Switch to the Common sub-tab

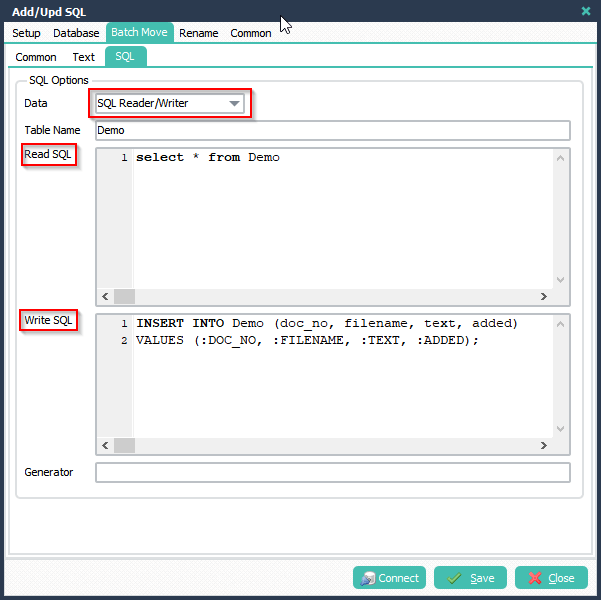(36, 57)
